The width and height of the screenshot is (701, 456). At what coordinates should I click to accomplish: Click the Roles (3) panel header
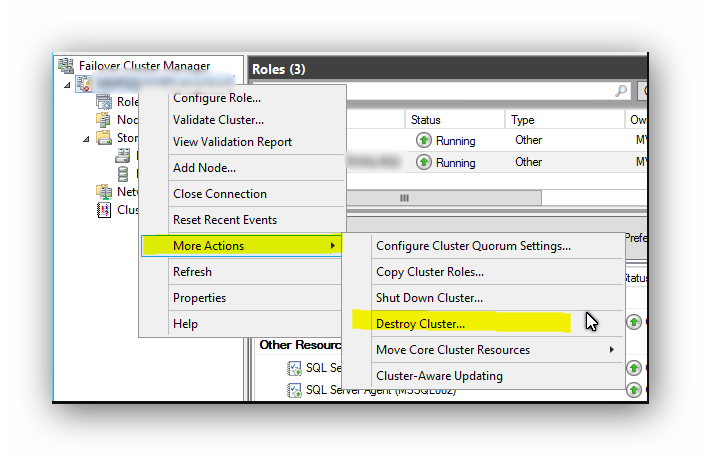pos(448,69)
